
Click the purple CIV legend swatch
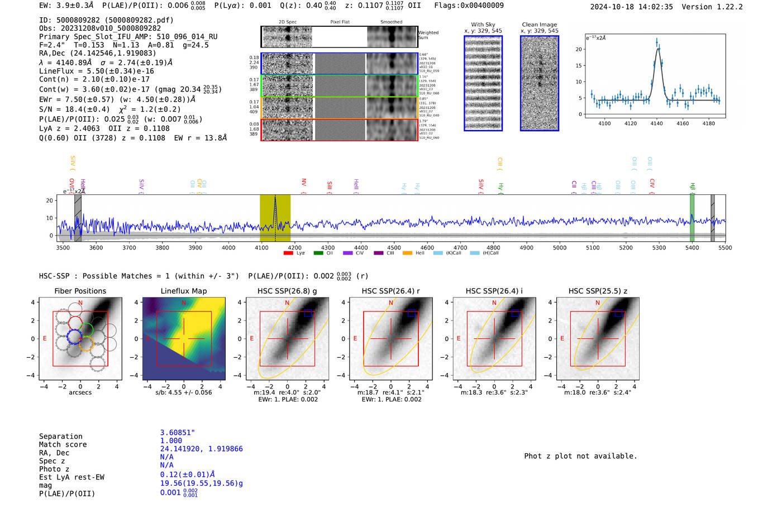tap(348, 253)
